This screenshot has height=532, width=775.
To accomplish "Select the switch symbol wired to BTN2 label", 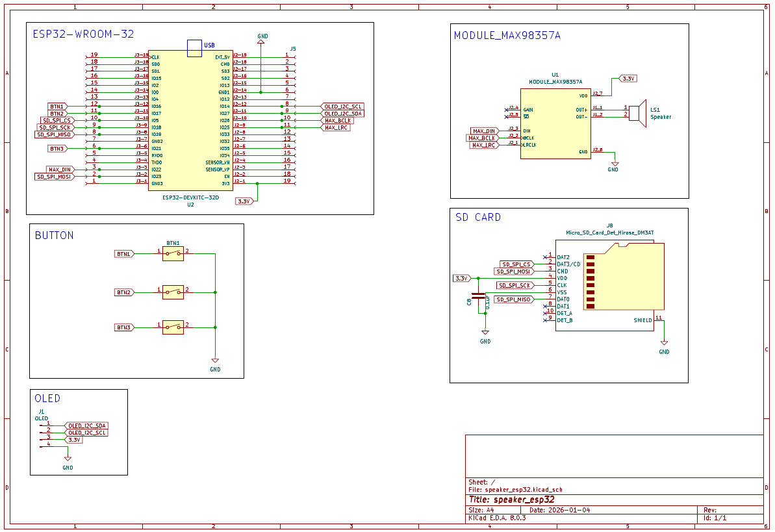I will (173, 292).
